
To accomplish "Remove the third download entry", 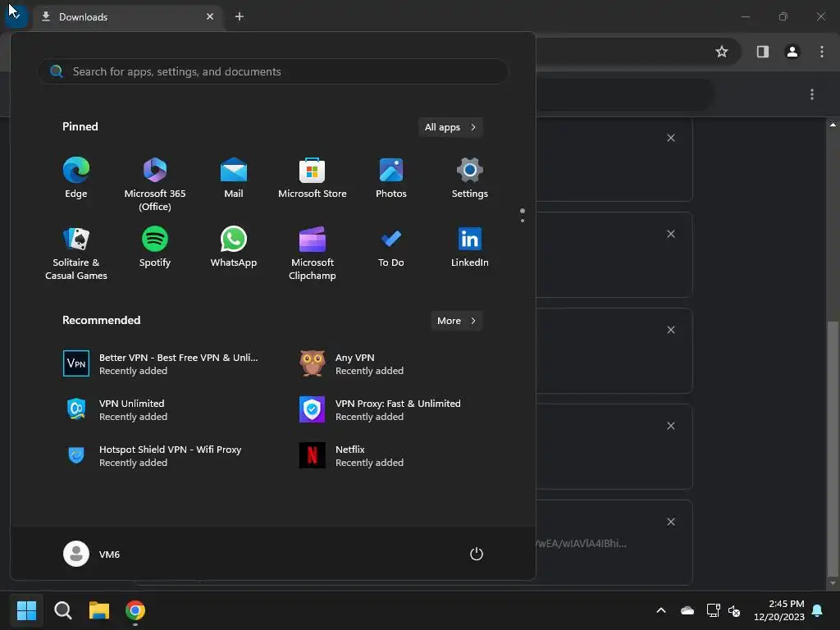I will 671,330.
